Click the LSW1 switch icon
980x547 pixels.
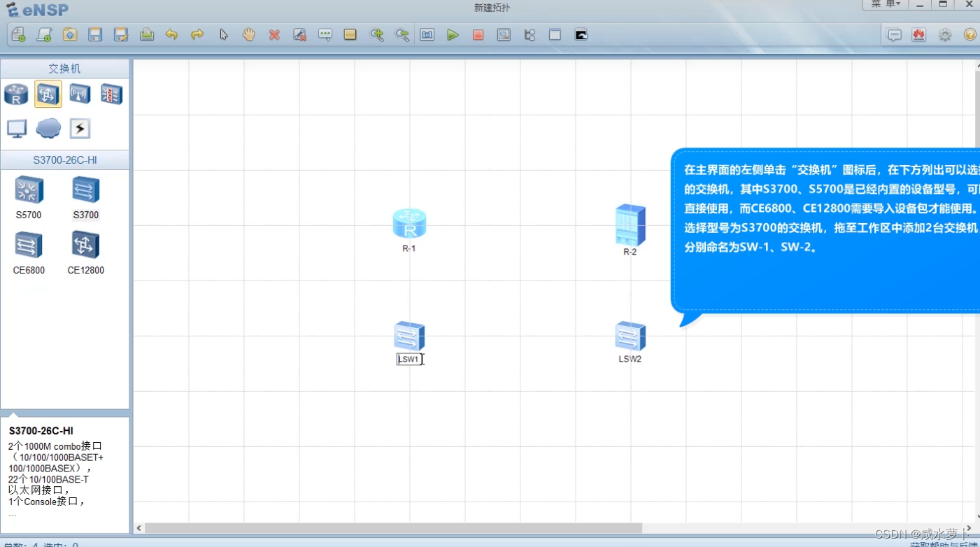409,336
